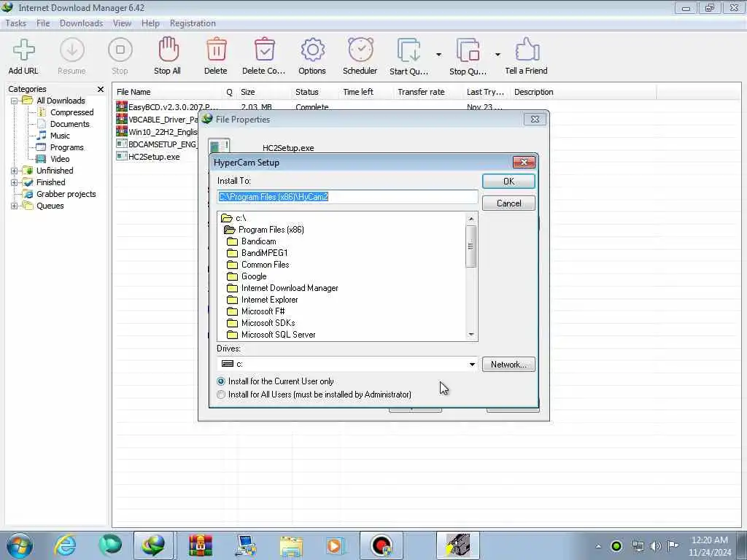Click the Stop toolbar icon

(120, 56)
